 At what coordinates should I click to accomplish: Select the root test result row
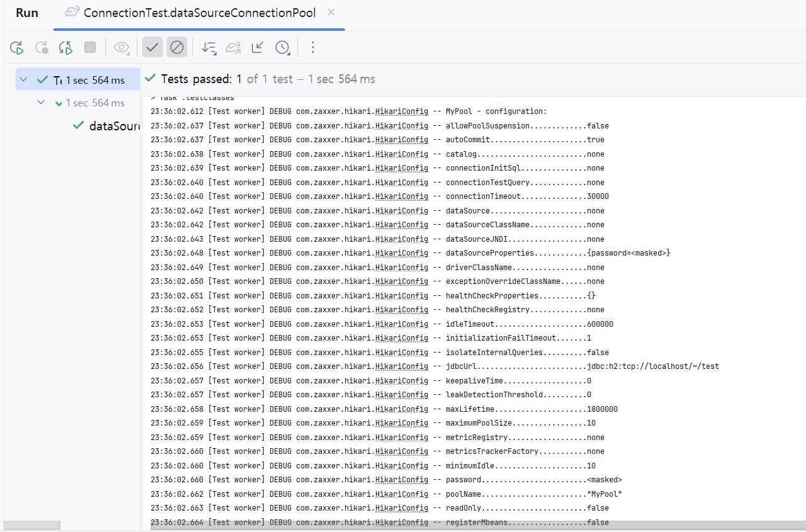77,80
